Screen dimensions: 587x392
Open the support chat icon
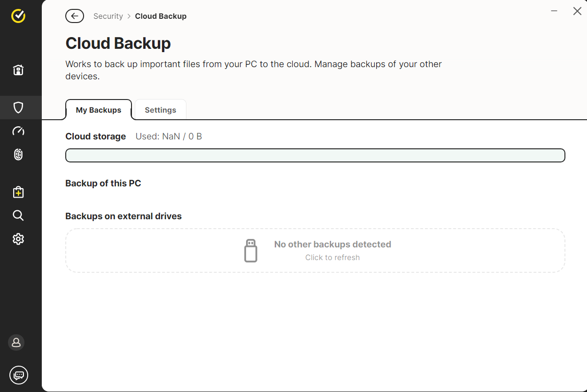coord(19,375)
